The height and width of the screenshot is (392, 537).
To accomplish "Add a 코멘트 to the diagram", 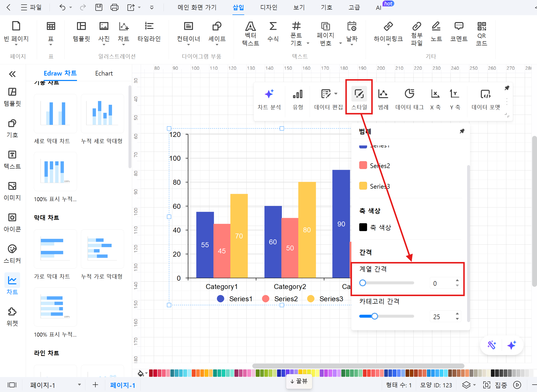I will click(459, 32).
